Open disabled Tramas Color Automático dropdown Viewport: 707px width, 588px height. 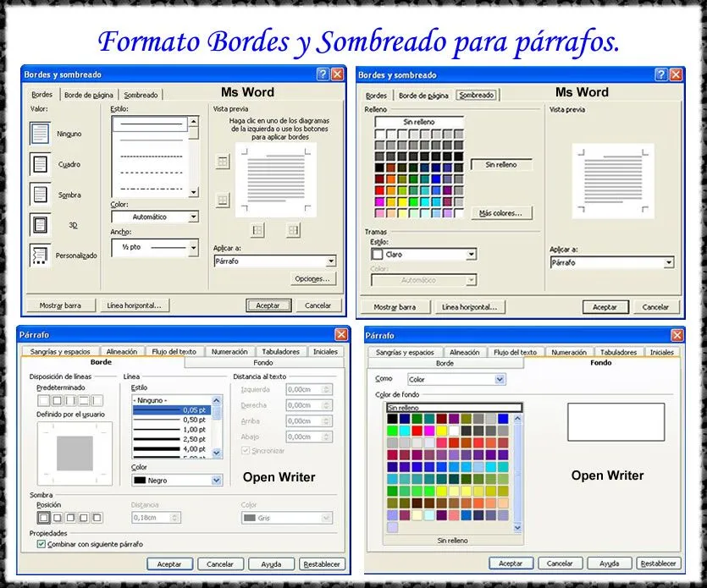[x=471, y=280]
